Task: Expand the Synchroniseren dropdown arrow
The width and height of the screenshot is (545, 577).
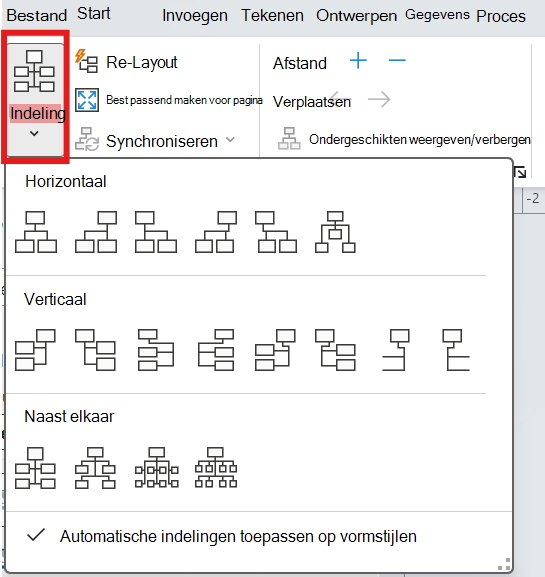Action: pos(230,139)
